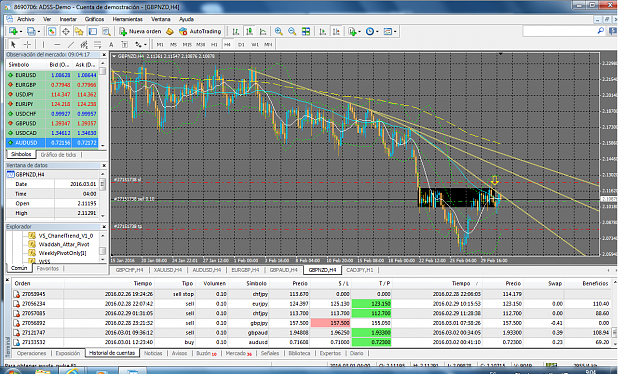Image resolution: width=625 pixels, height=374 pixels.
Task: Toggle chart auto scroll
Action: (x=323, y=31)
